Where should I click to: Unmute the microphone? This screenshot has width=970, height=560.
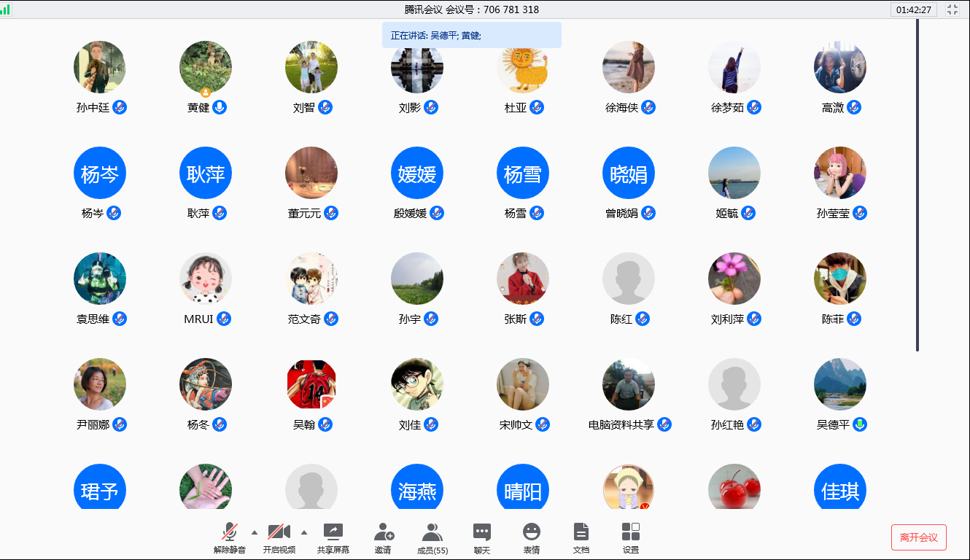click(230, 532)
